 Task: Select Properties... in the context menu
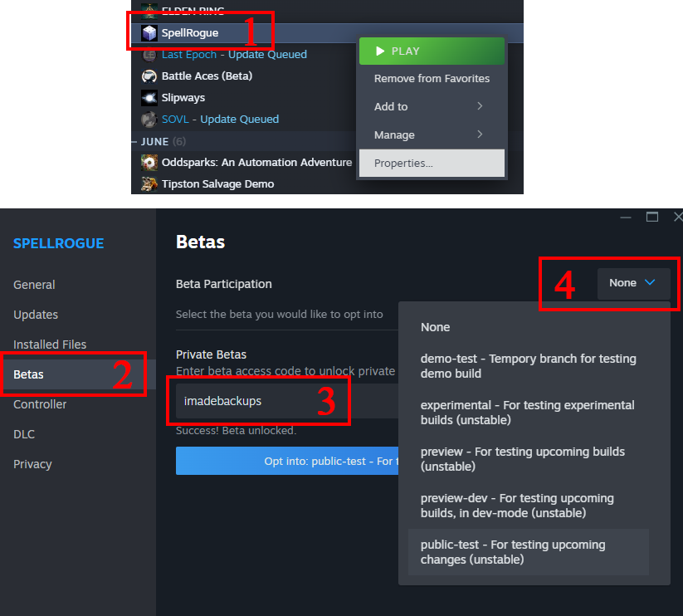point(432,164)
